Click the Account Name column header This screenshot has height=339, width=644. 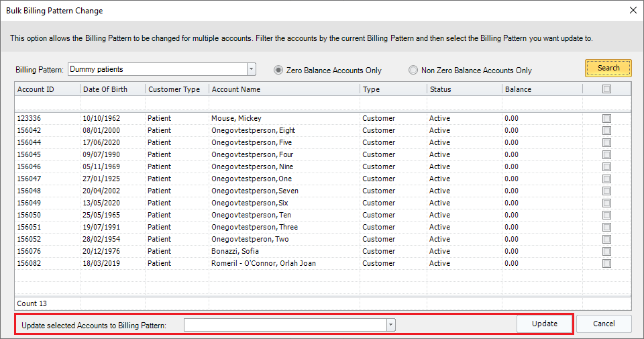coord(283,89)
